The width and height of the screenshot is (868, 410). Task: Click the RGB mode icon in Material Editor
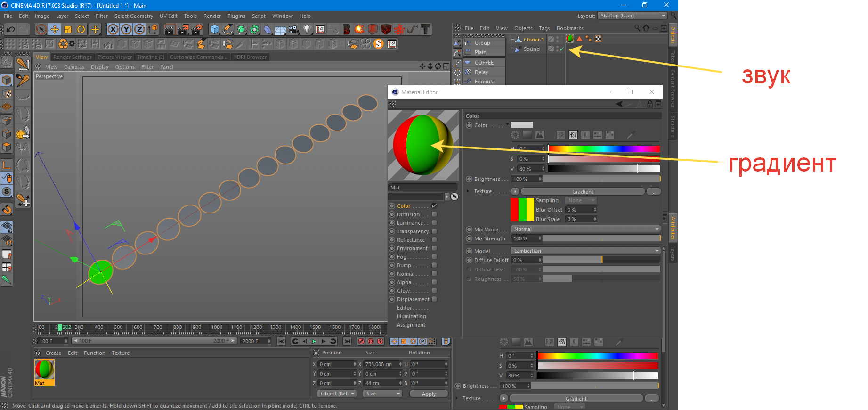click(560, 135)
